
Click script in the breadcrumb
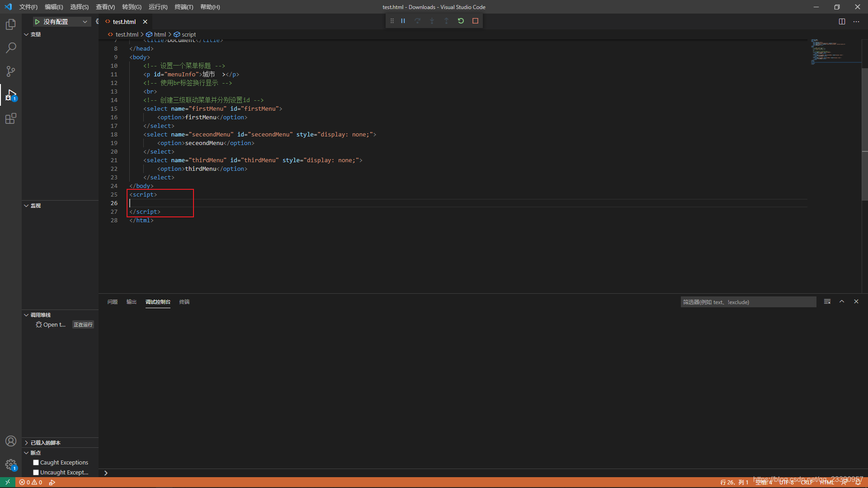coord(189,34)
